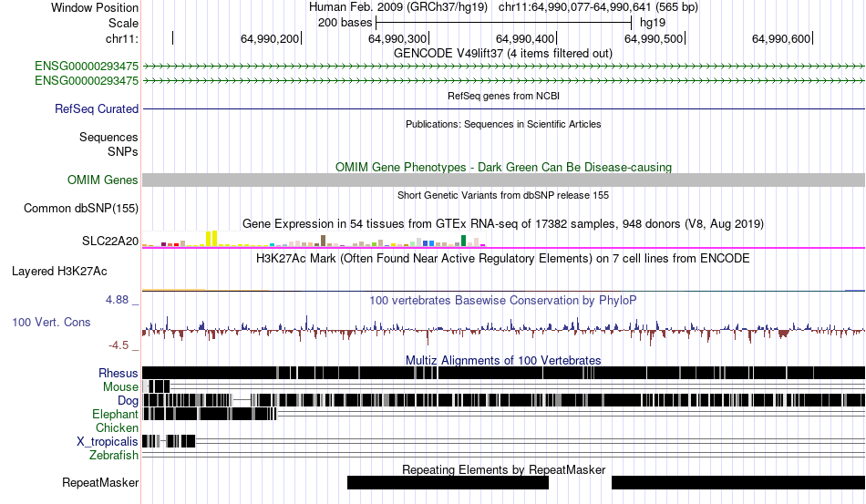Click the PhyloP conservation wiggle graph
Image resolution: width=866 pixels, height=504 pixels.
[503, 330]
